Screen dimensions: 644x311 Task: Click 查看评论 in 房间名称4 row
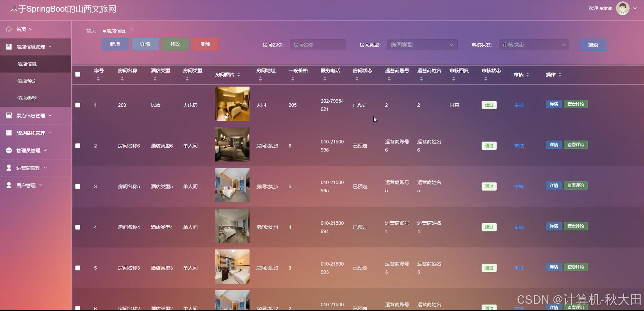[x=576, y=226]
